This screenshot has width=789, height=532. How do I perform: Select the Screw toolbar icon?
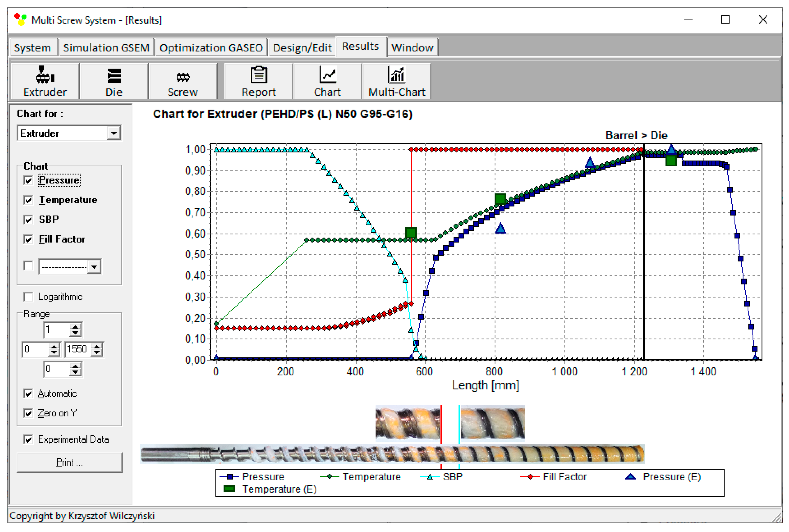[x=183, y=77]
